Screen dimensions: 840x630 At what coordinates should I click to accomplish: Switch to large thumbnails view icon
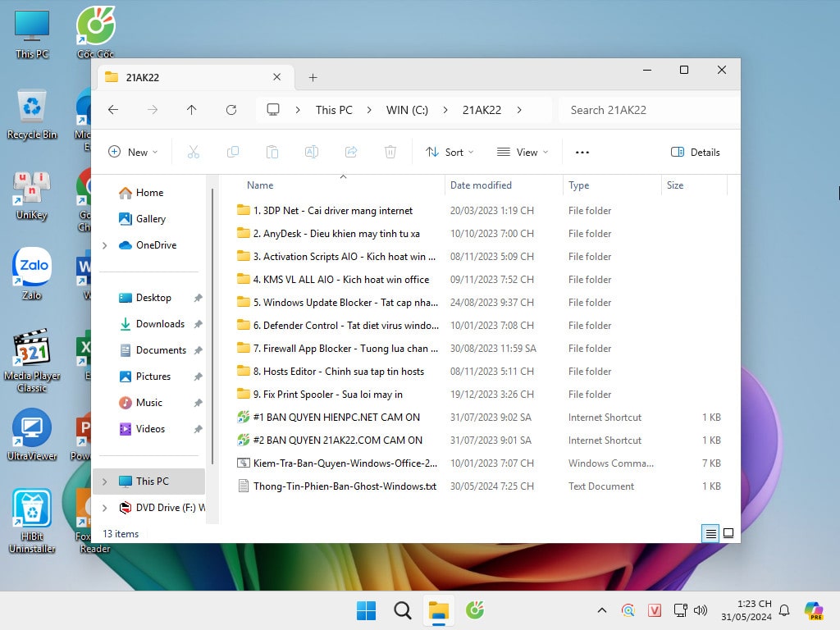728,533
